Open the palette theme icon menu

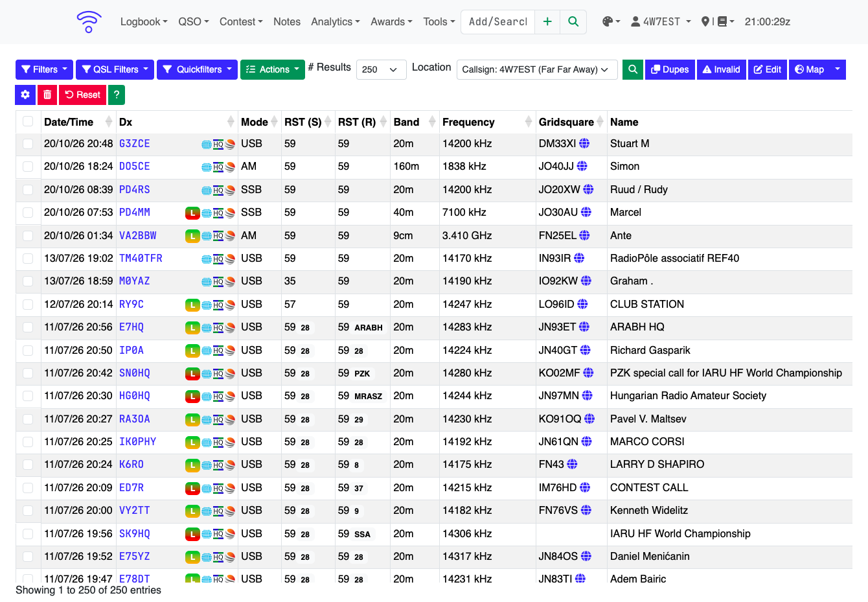point(611,21)
